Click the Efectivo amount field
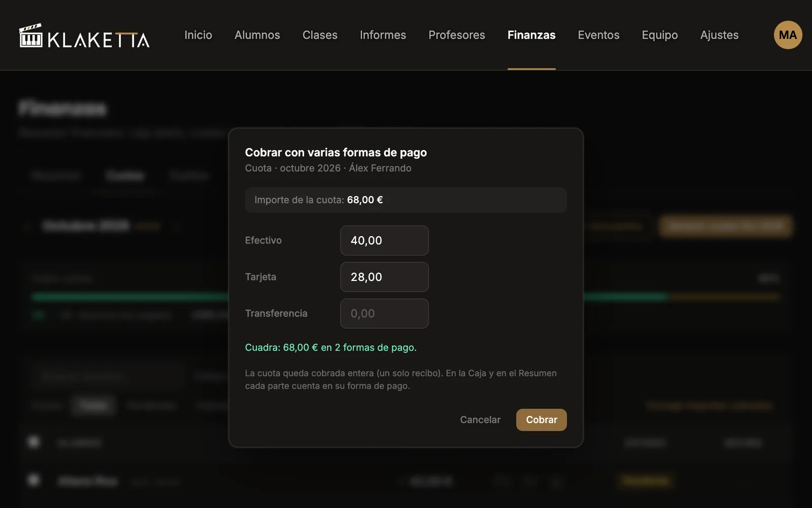Viewport: 812px width, 508px height. click(384, 240)
